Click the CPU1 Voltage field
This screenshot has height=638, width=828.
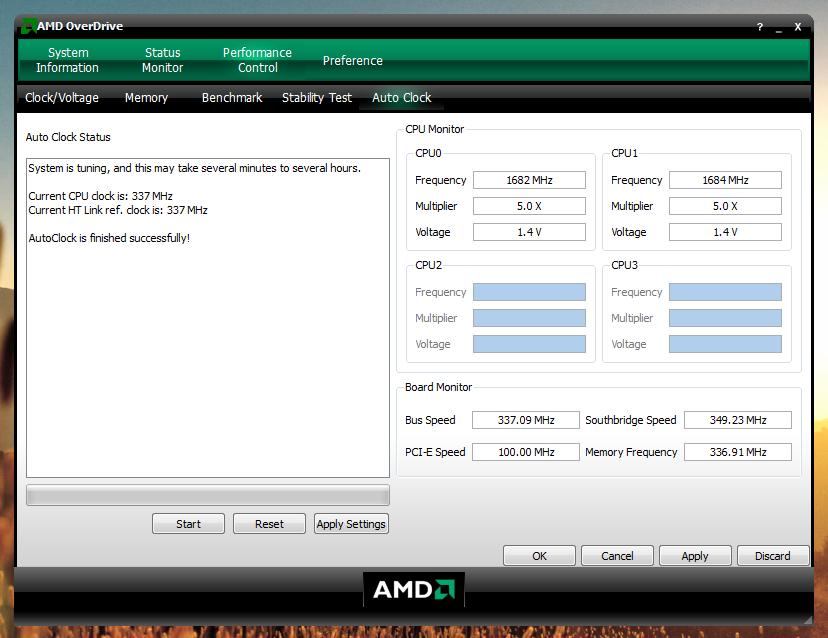(725, 232)
